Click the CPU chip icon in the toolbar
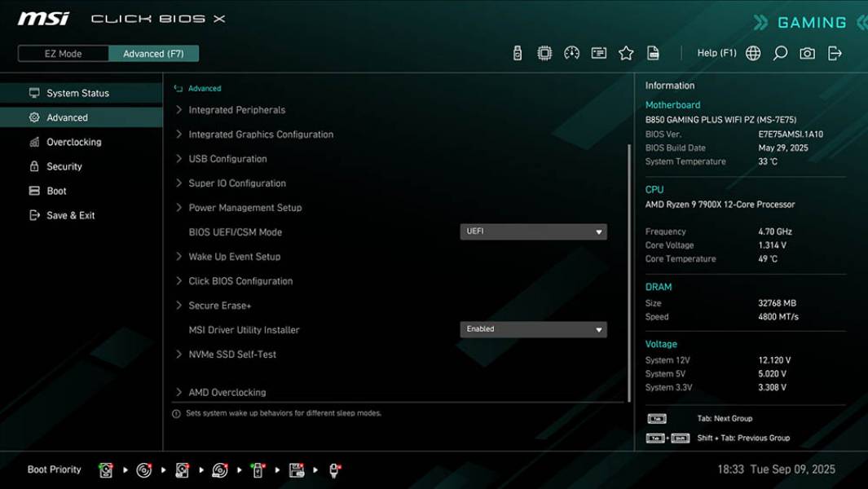 coord(544,52)
